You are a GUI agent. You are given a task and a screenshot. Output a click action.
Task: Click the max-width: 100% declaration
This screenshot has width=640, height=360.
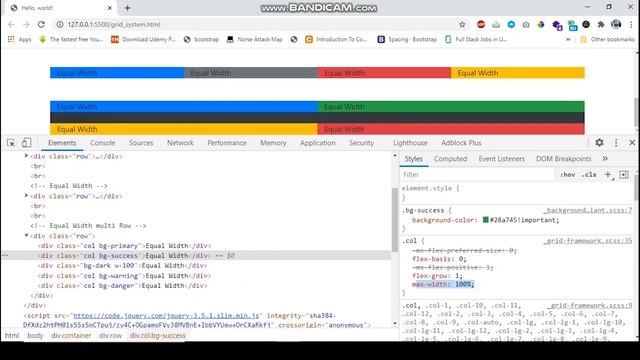pos(443,284)
